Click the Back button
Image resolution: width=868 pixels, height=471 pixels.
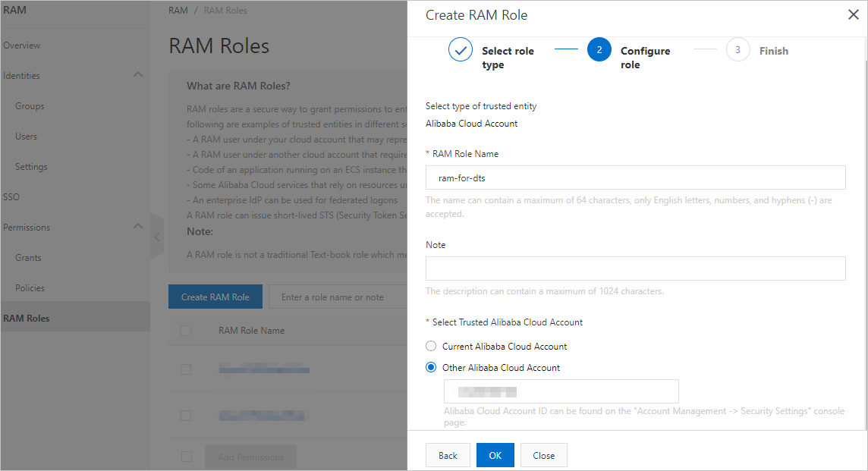[x=448, y=455]
